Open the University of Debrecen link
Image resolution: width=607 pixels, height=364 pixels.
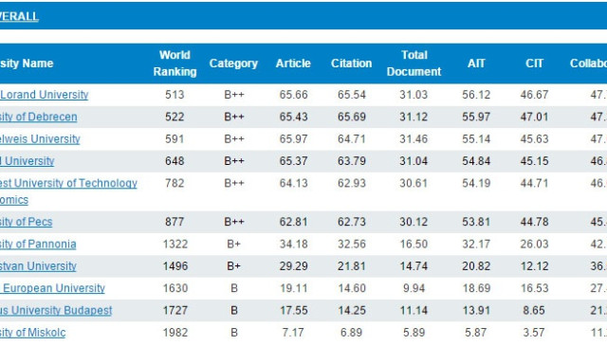pyautogui.click(x=38, y=117)
